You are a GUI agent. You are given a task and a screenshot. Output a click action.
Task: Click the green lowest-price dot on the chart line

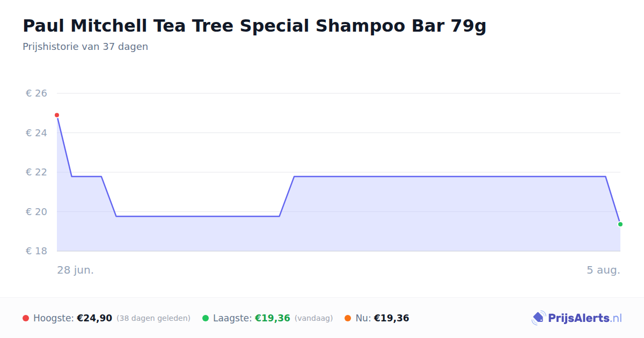click(620, 224)
